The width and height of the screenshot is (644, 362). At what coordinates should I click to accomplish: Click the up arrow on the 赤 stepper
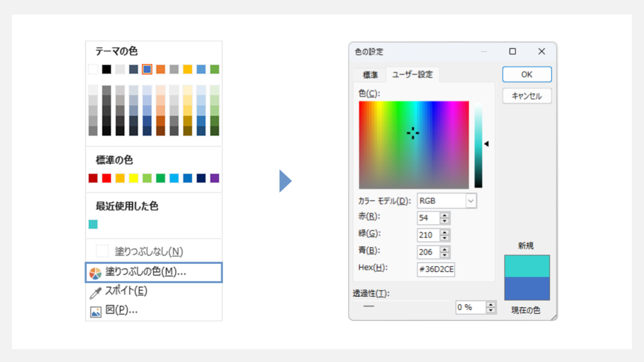pos(445,216)
